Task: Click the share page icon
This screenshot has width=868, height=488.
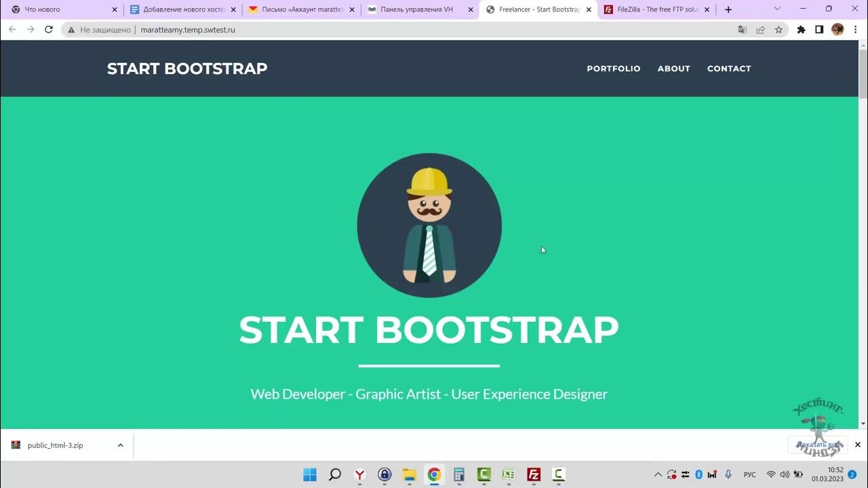Action: [761, 30]
